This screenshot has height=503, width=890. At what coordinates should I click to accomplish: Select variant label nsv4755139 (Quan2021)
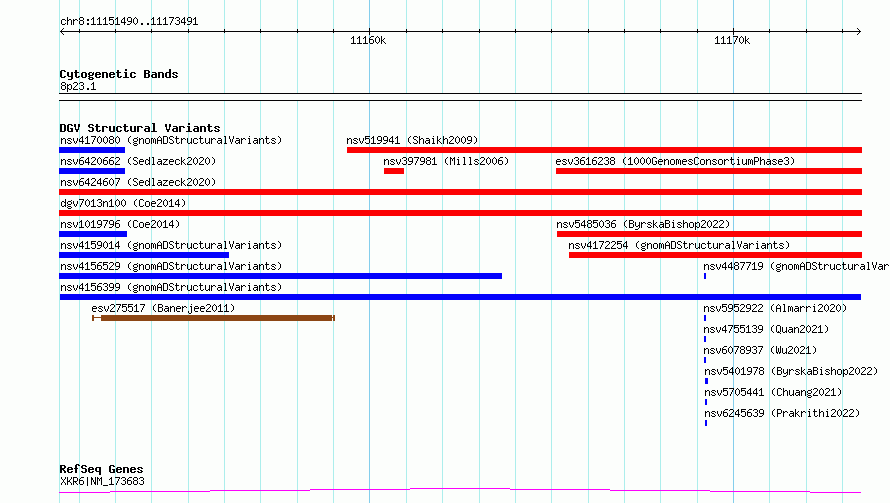pyautogui.click(x=766, y=329)
